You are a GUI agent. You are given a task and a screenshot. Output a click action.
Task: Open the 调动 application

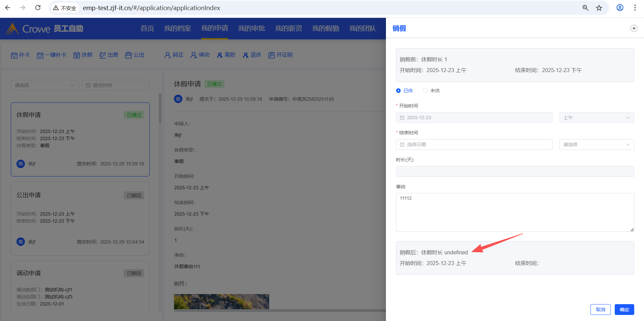pos(200,55)
